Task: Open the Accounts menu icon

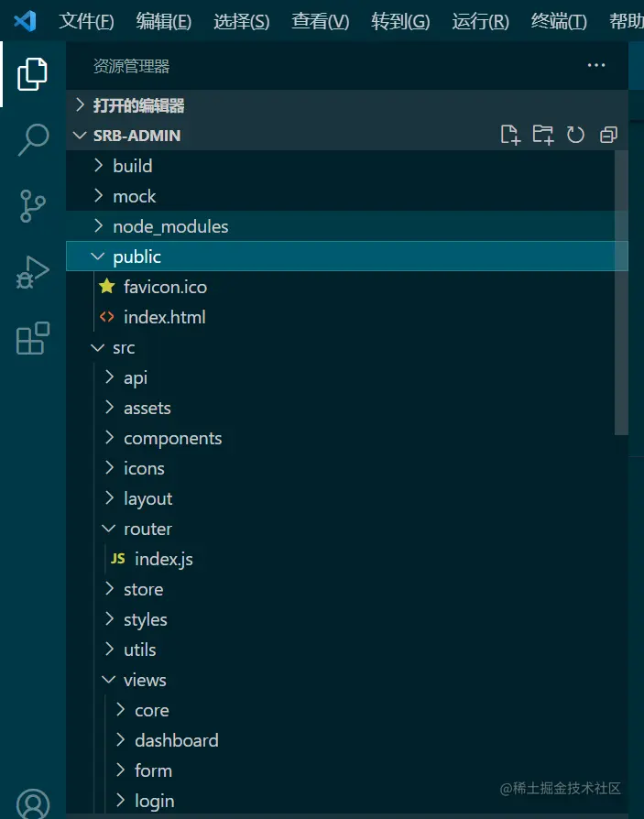Action: (33, 804)
